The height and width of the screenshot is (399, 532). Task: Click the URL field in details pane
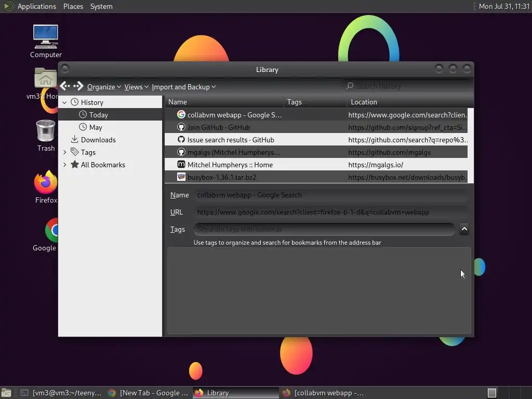pyautogui.click(x=331, y=212)
